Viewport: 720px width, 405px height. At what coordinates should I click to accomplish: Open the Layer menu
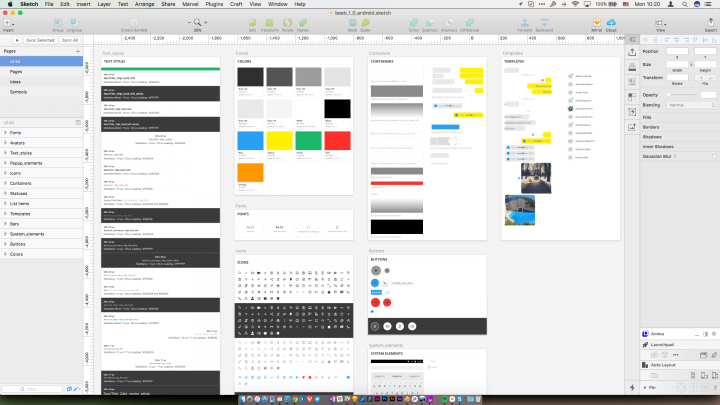(x=104, y=4)
